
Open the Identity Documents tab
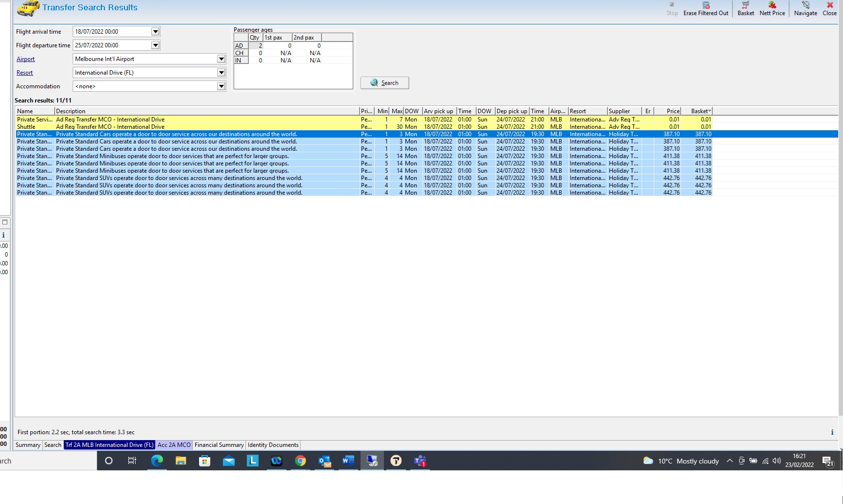(x=273, y=445)
